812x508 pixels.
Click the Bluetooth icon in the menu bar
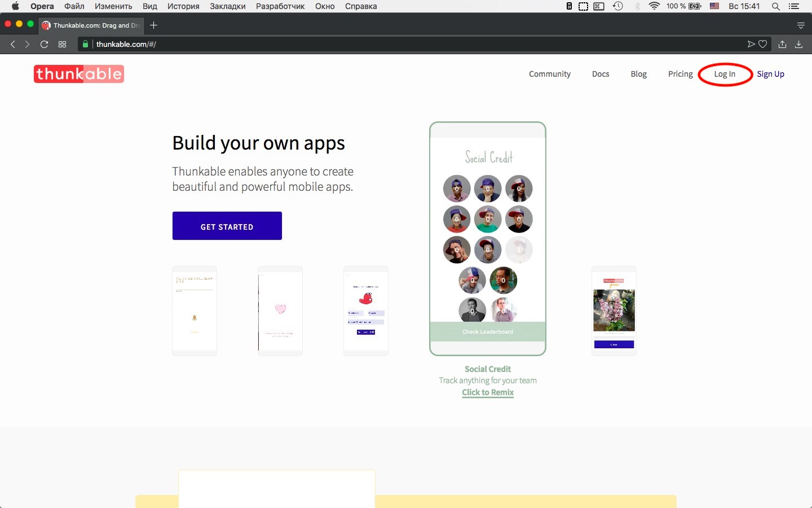pyautogui.click(x=637, y=6)
